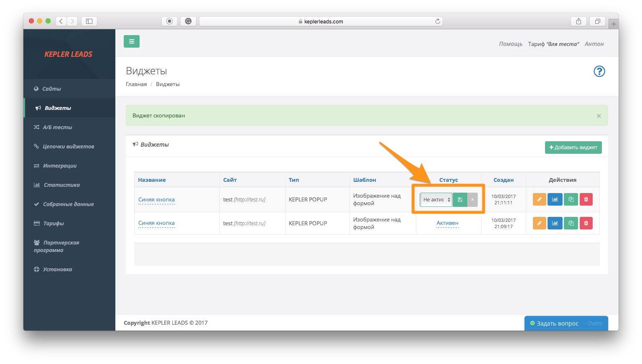Screen dimensions: 642x364
Task: Sort the table by 'Название' column
Action: [152, 180]
